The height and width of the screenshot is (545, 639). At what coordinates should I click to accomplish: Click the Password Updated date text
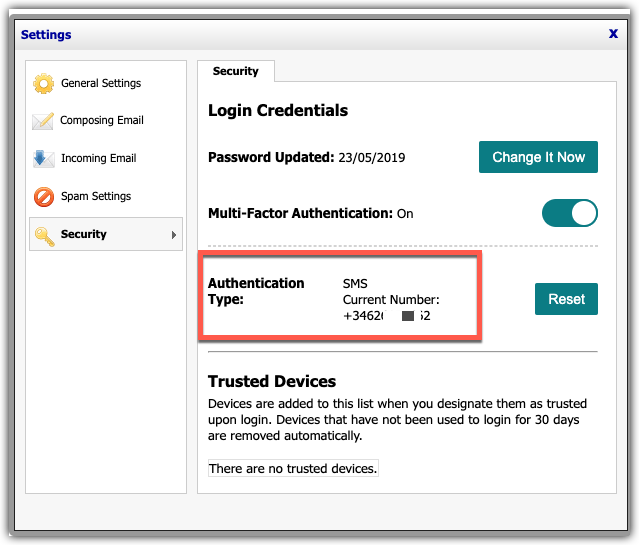(x=370, y=158)
